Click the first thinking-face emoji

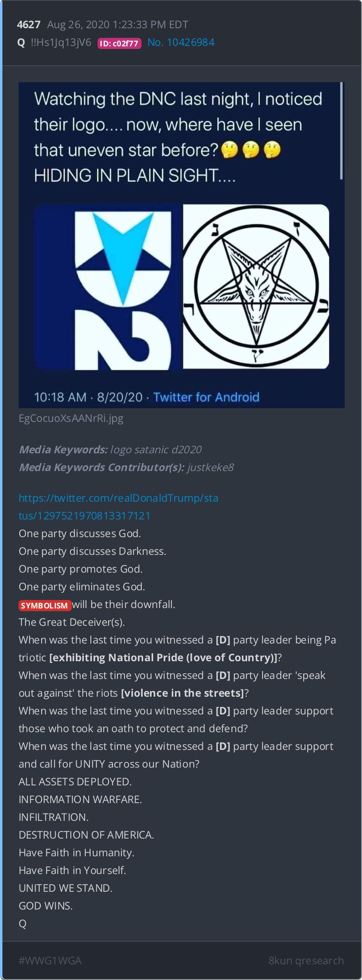click(230, 150)
